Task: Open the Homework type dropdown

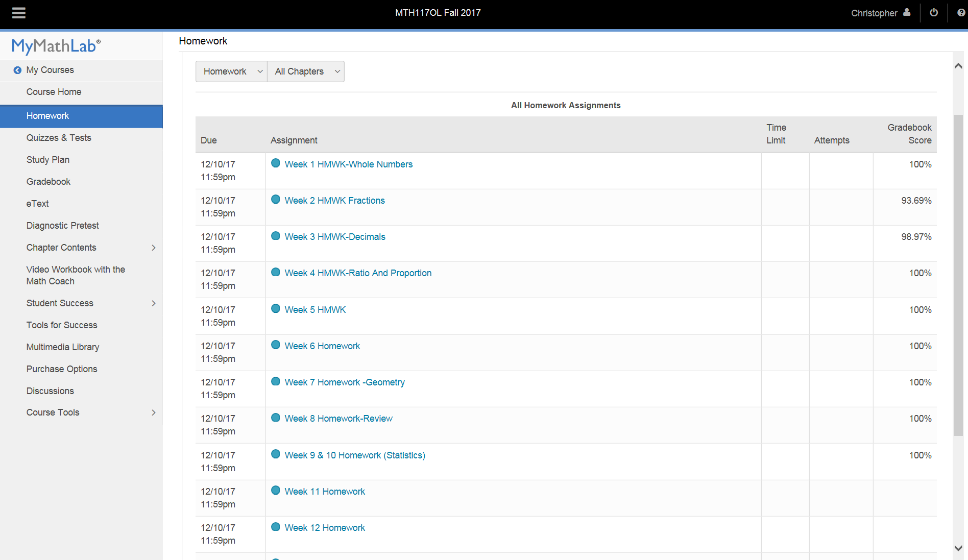Action: [231, 71]
